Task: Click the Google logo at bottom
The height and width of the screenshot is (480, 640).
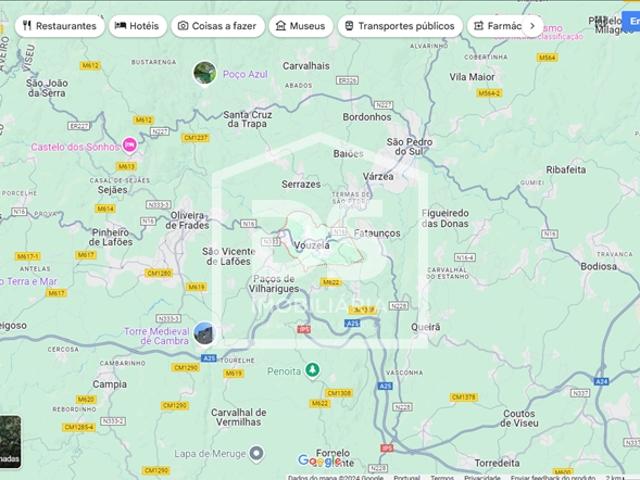Action: [x=319, y=461]
